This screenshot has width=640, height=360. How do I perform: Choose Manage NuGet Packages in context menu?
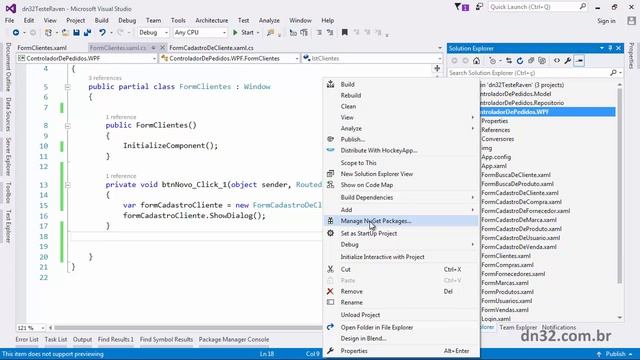(401, 221)
